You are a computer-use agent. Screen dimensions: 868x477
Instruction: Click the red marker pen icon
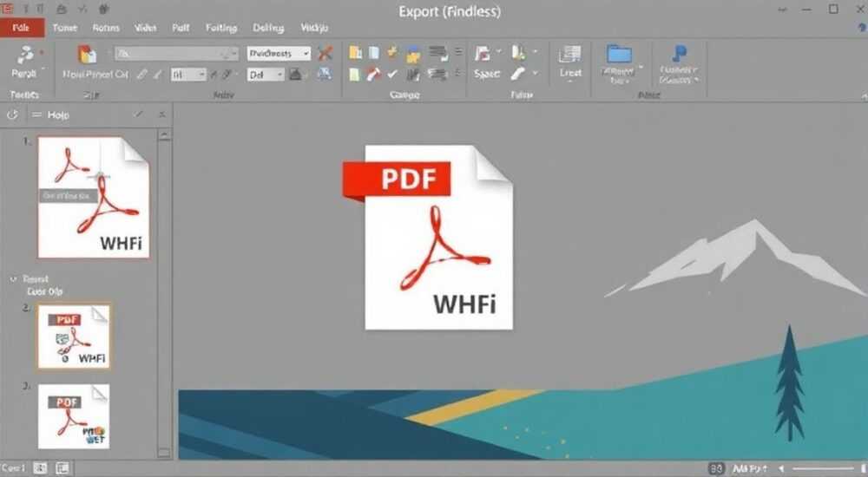373,74
